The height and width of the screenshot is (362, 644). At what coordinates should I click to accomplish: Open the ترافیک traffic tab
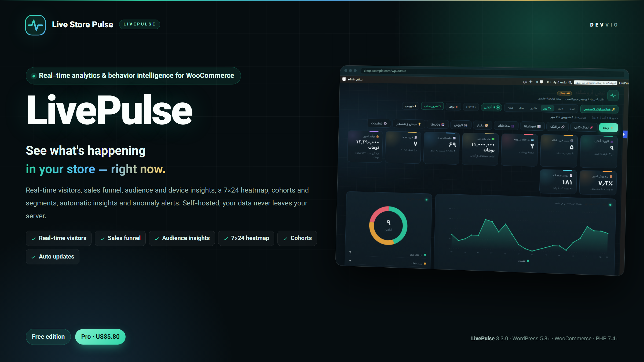(x=557, y=127)
